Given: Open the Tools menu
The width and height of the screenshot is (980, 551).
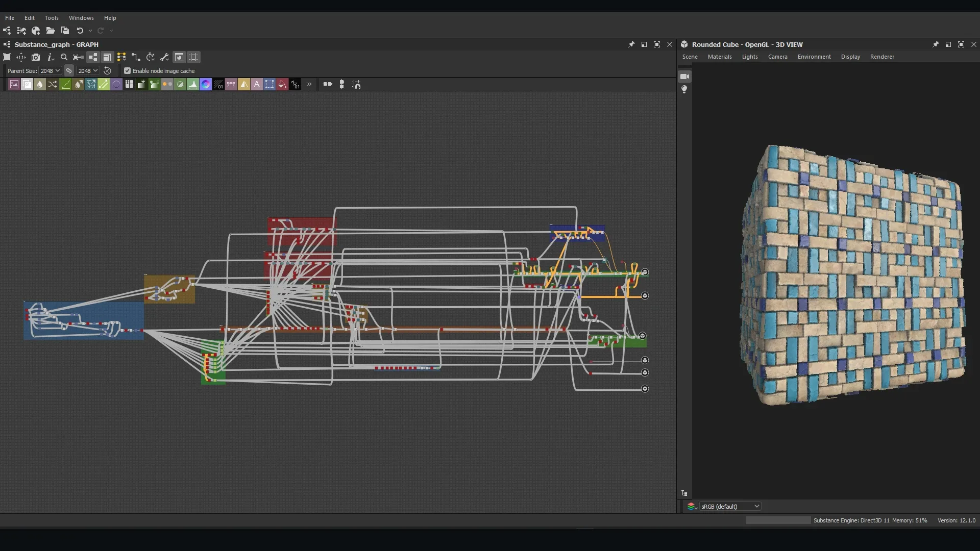Looking at the screenshot, I should pos(51,17).
